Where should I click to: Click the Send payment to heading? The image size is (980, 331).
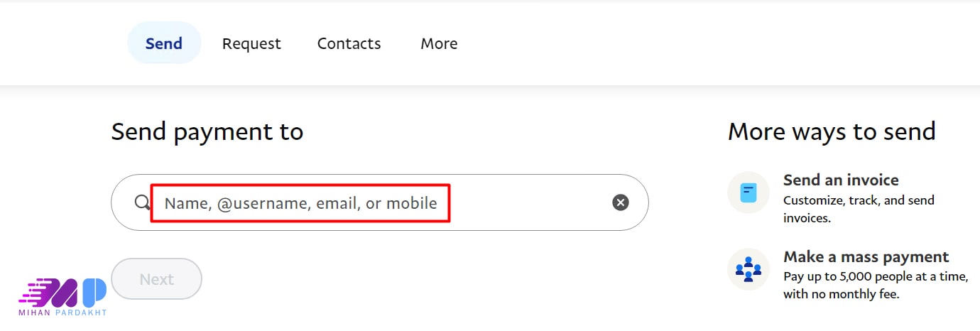[207, 131]
